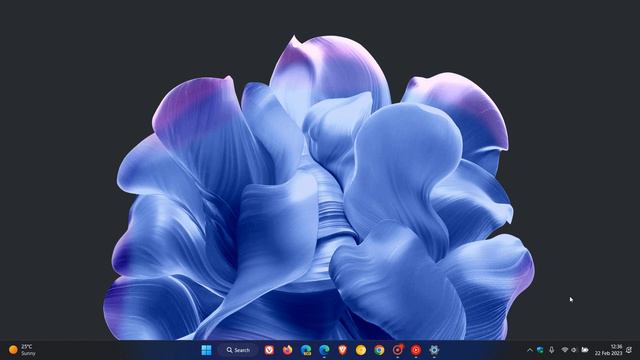Open the regular Microsoft Edge icon
The image size is (640, 360).
(324, 350)
